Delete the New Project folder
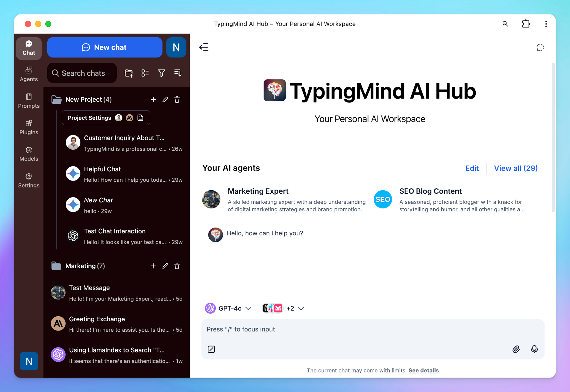 [x=177, y=99]
